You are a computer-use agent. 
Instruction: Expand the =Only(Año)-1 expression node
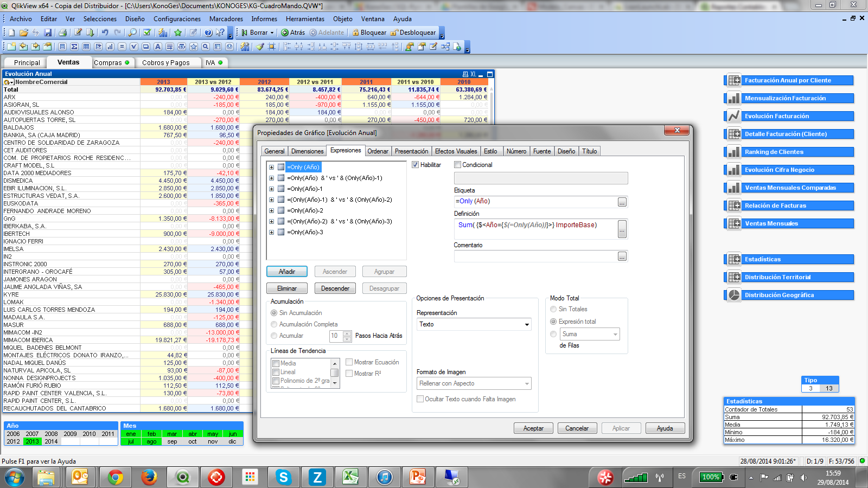pyautogui.click(x=271, y=189)
